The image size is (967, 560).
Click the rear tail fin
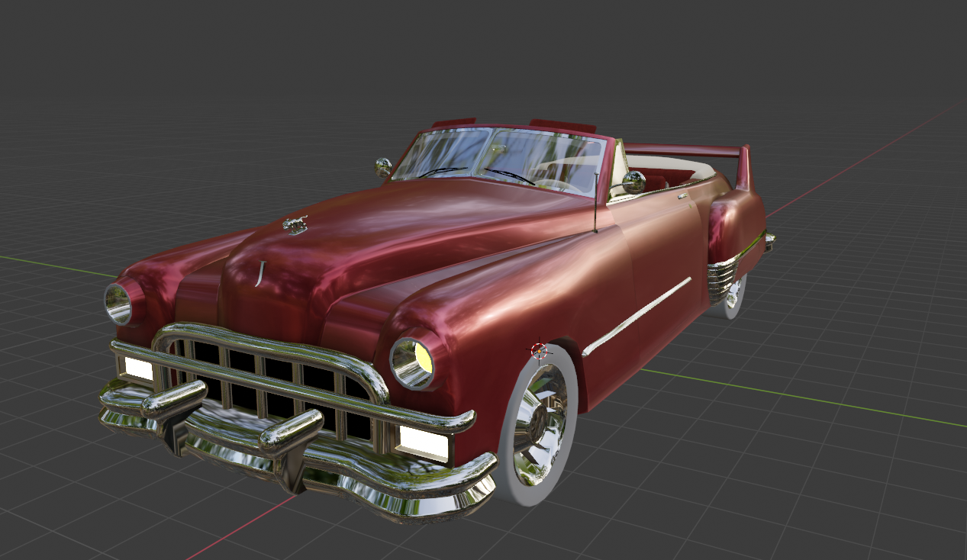pyautogui.click(x=743, y=169)
